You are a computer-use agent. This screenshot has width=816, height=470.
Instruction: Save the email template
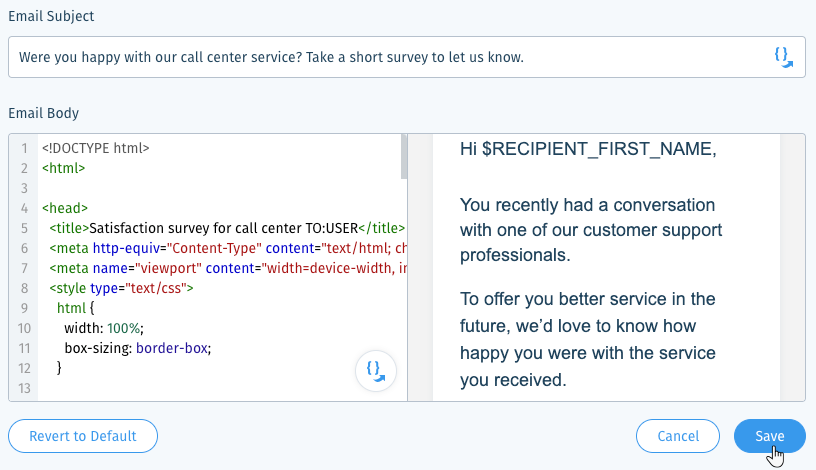pos(770,436)
